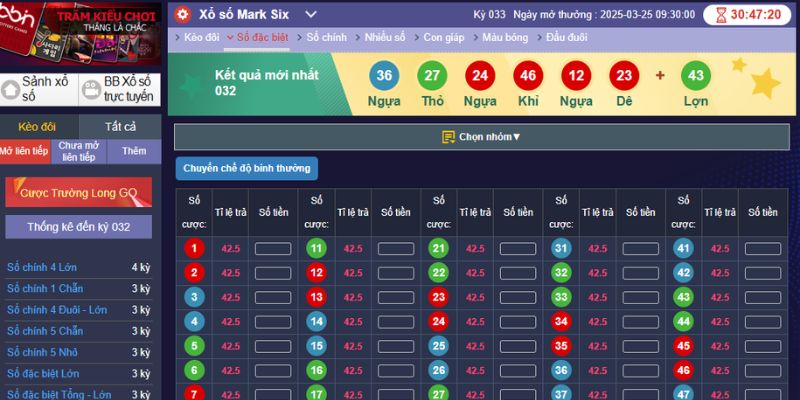
Task: Open BB Xổ số trực tuyến live video
Action: 120,89
